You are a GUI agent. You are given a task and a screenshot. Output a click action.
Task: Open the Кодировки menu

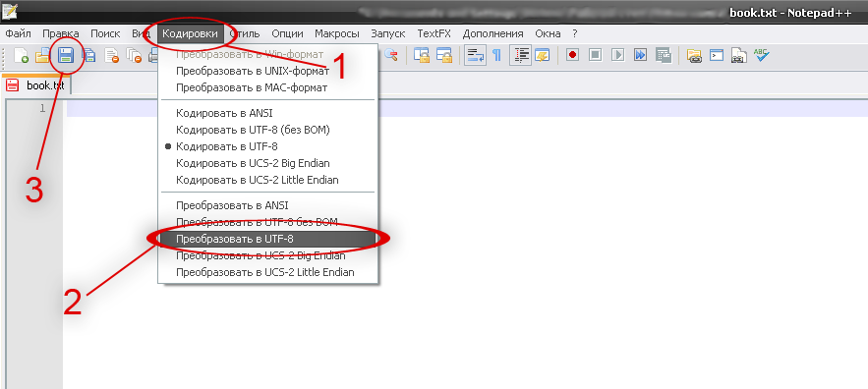pos(190,33)
